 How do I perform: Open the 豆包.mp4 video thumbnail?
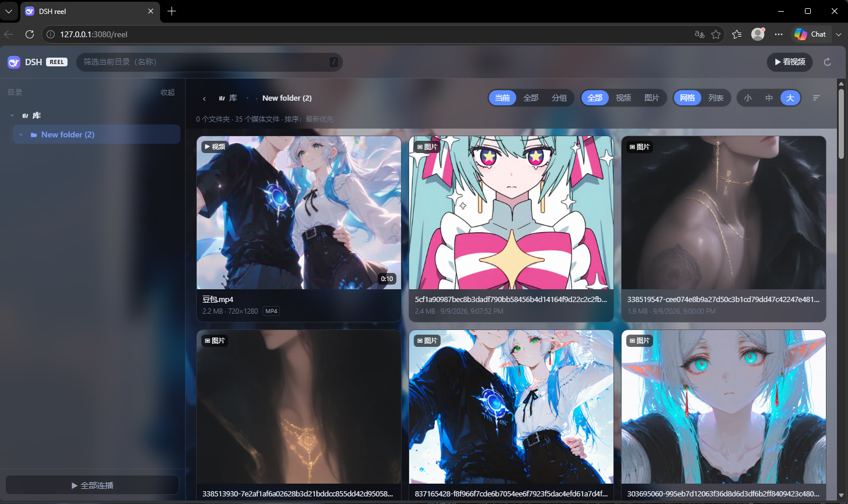[299, 213]
